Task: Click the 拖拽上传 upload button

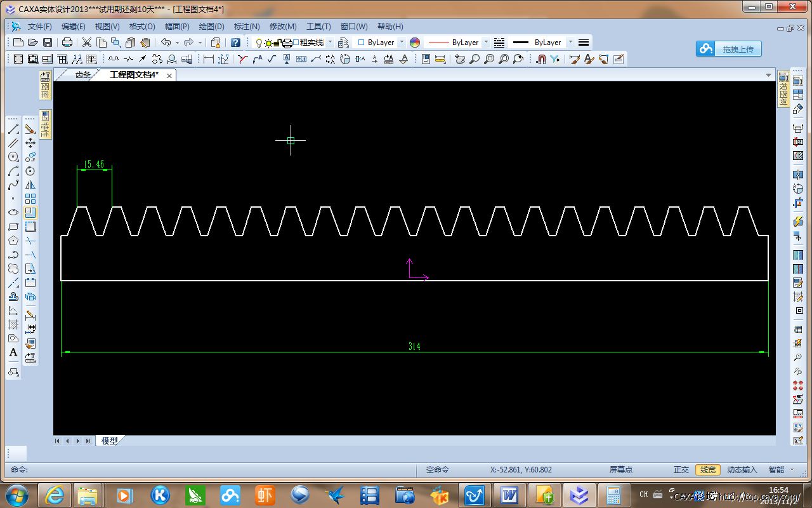Action: tap(729, 49)
